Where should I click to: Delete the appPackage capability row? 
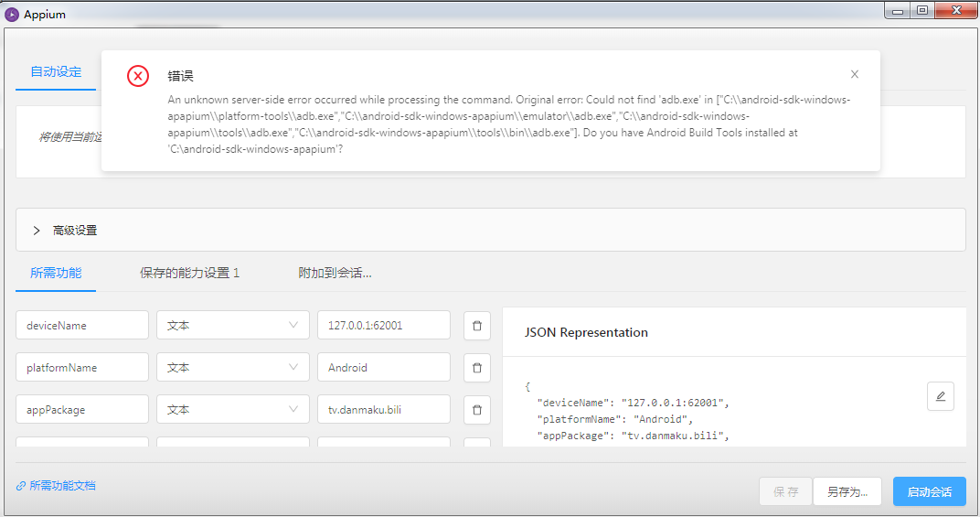click(477, 409)
